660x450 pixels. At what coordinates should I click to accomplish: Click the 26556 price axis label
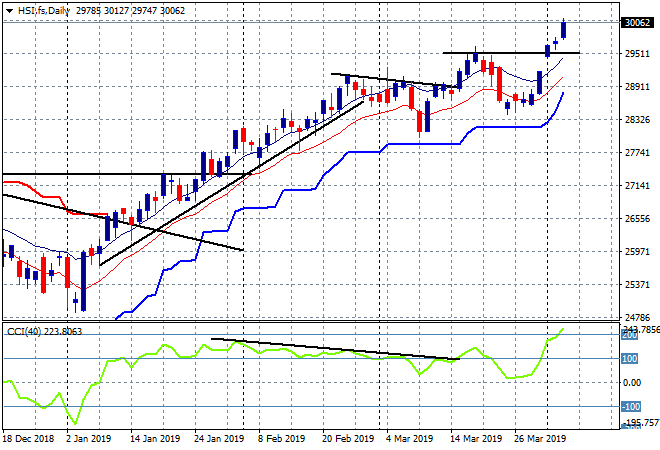click(x=637, y=218)
